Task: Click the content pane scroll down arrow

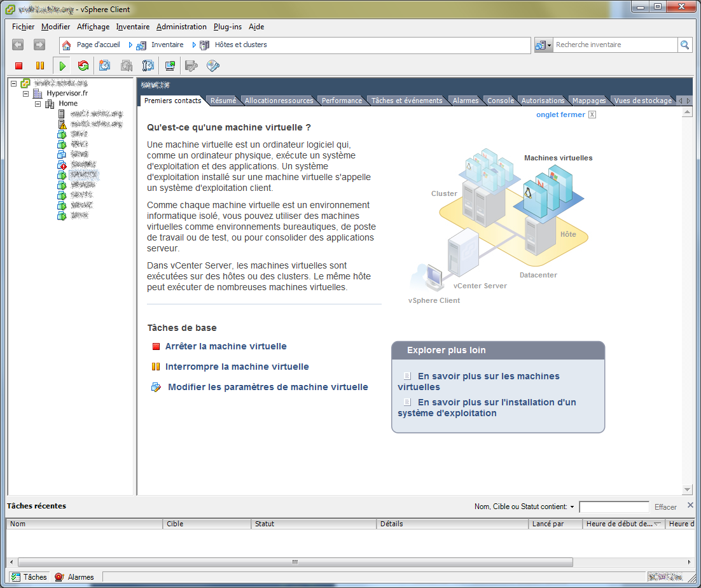Action: click(688, 489)
